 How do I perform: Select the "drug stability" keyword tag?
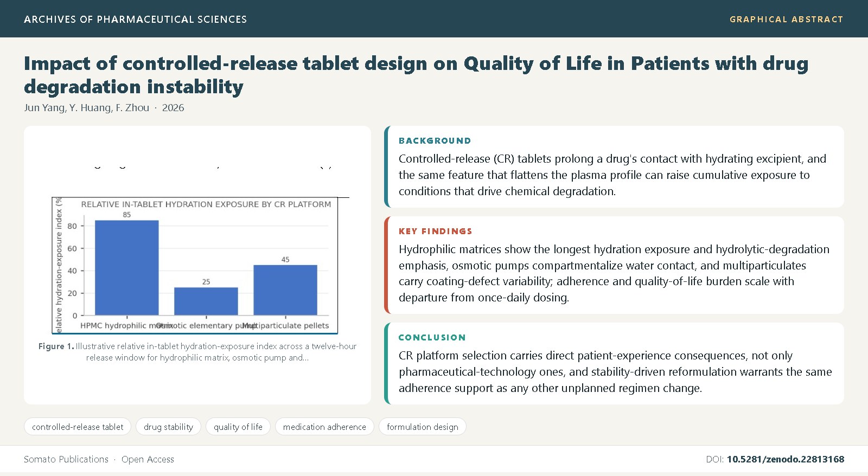[168, 427]
